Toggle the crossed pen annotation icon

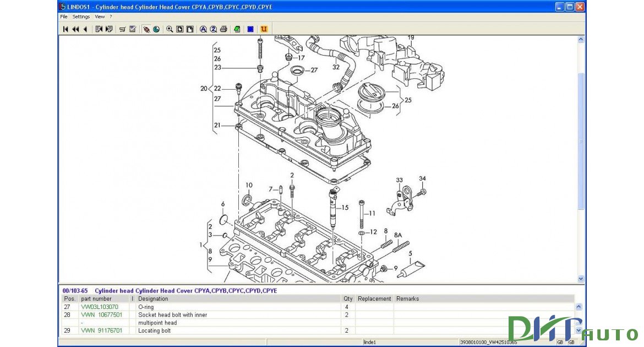point(146,29)
